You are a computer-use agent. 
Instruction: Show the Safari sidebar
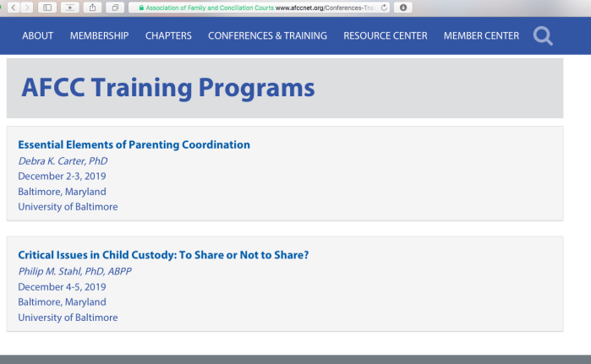[47, 7]
